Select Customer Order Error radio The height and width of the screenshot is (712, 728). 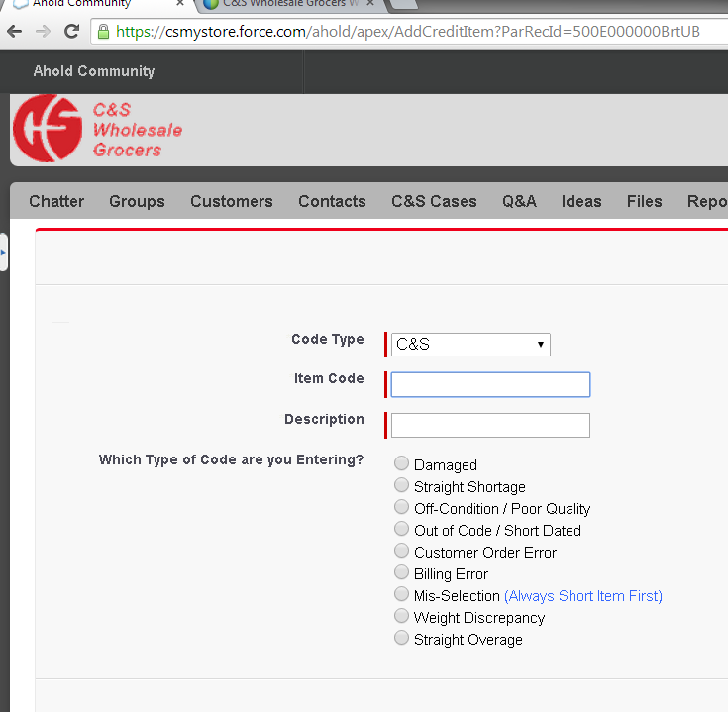coord(401,551)
